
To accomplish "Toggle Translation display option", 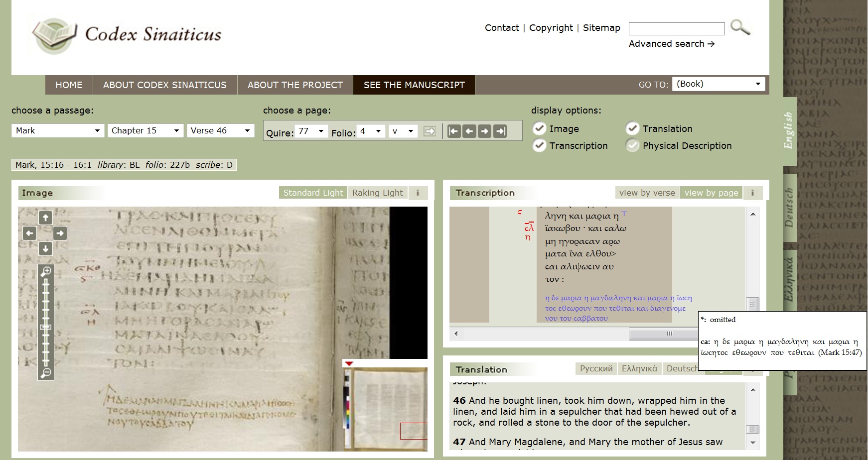I will tap(632, 128).
